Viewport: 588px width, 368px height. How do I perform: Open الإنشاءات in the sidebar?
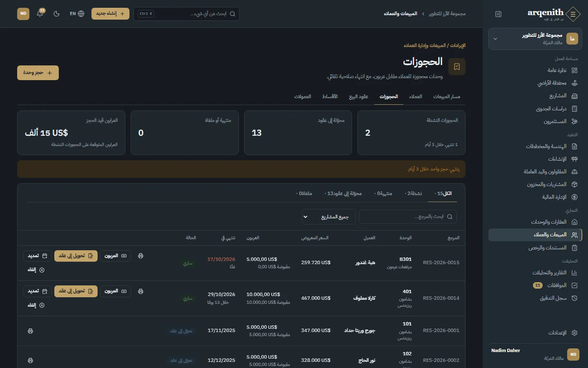(x=535, y=159)
